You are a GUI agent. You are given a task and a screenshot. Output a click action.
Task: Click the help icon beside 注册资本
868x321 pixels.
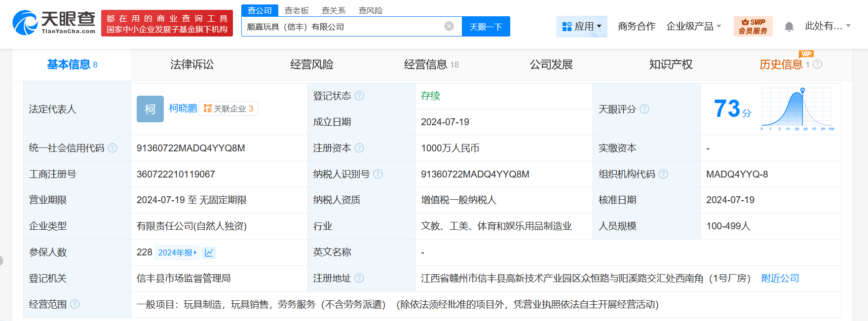pos(359,148)
